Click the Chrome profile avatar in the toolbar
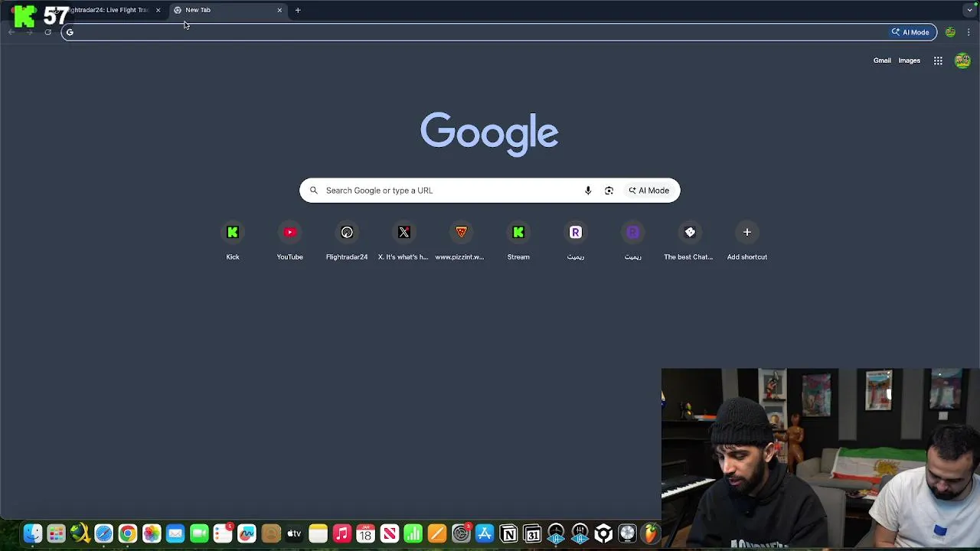Viewport: 980px width, 551px height. click(950, 32)
